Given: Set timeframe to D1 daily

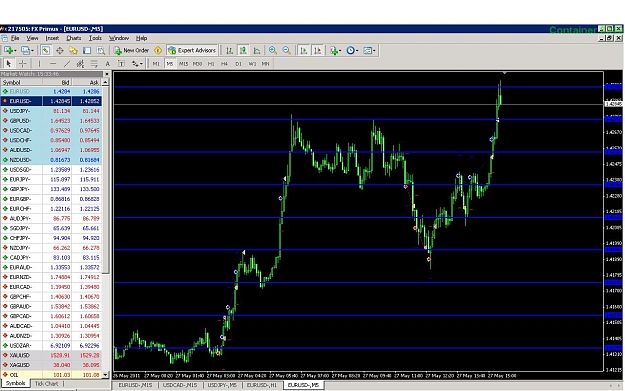Looking at the screenshot, I should 238,63.
